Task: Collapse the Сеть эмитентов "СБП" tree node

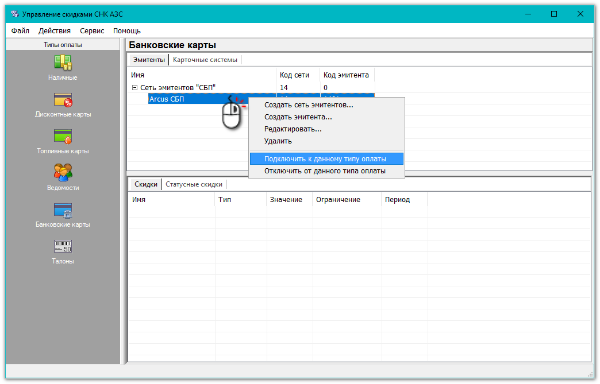Action: [134, 88]
